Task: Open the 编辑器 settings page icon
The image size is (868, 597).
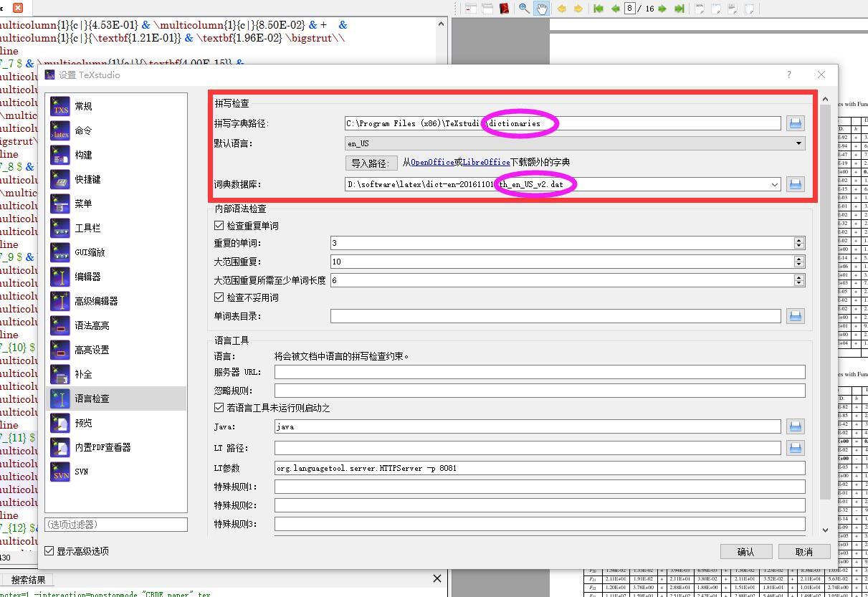Action: point(61,277)
